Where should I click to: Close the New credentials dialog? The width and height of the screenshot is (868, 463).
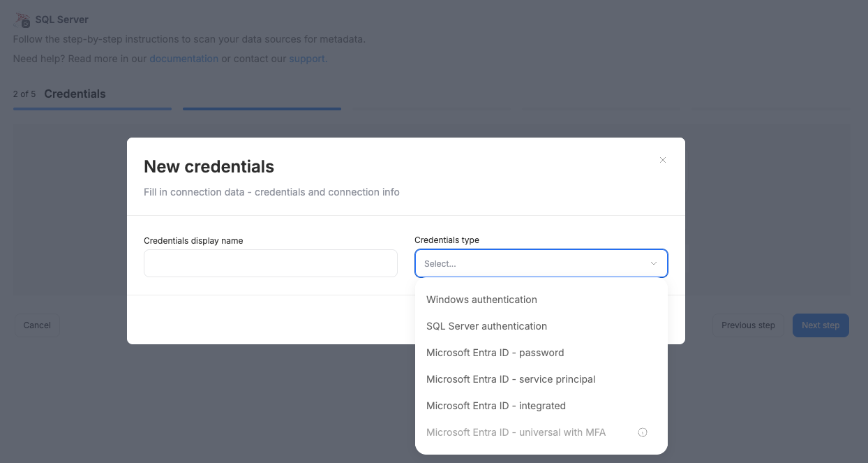(x=663, y=160)
